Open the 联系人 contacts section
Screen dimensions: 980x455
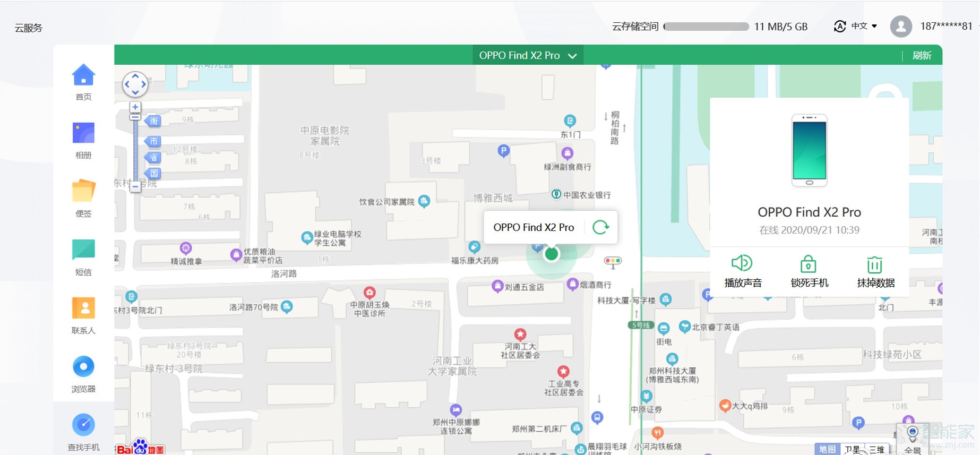[83, 308]
